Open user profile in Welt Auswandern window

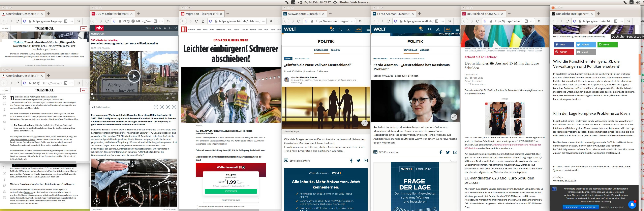point(348,29)
